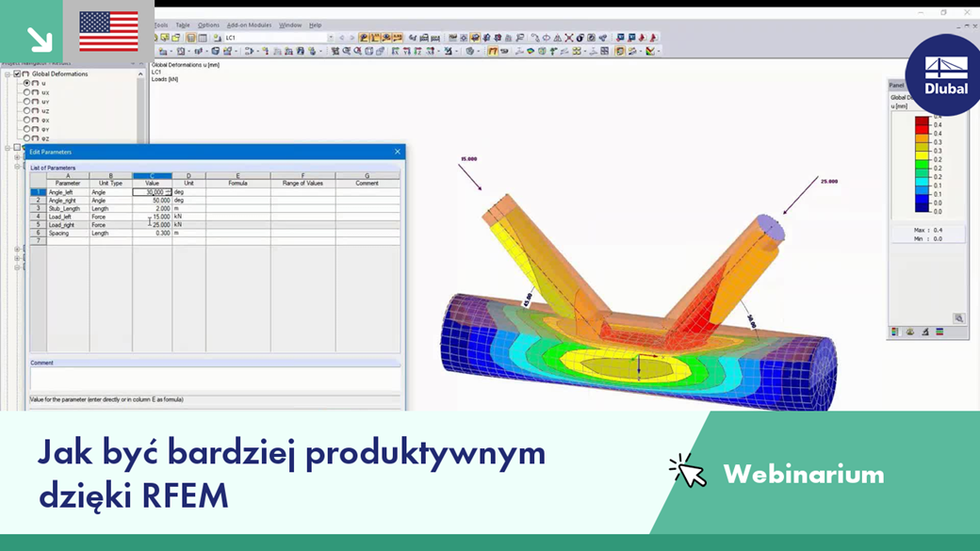980x551 pixels.
Task: Click the View in X direction axis icon
Action: (396, 51)
